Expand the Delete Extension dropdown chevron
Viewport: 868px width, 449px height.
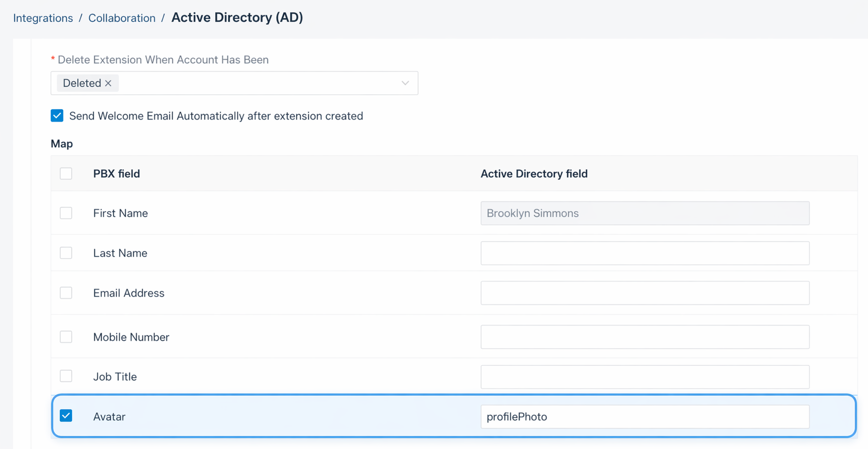[405, 83]
